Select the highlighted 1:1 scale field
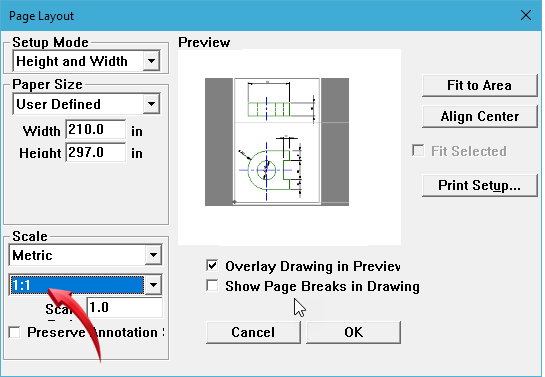Viewport: 545px width, 377px height. 77,285
